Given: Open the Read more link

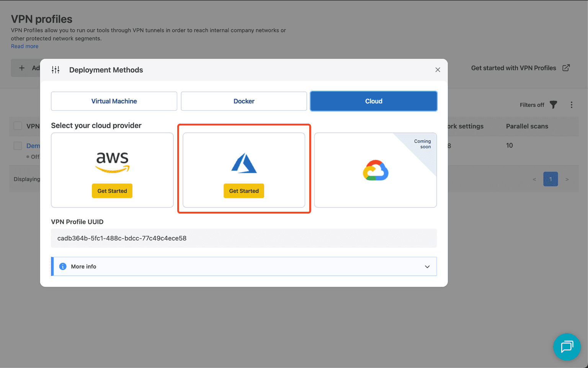Looking at the screenshot, I should 24,46.
